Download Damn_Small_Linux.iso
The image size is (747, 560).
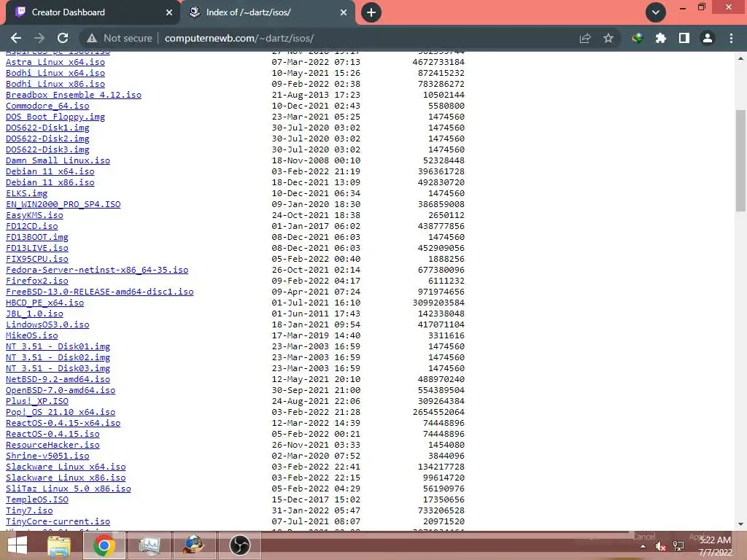coord(58,160)
